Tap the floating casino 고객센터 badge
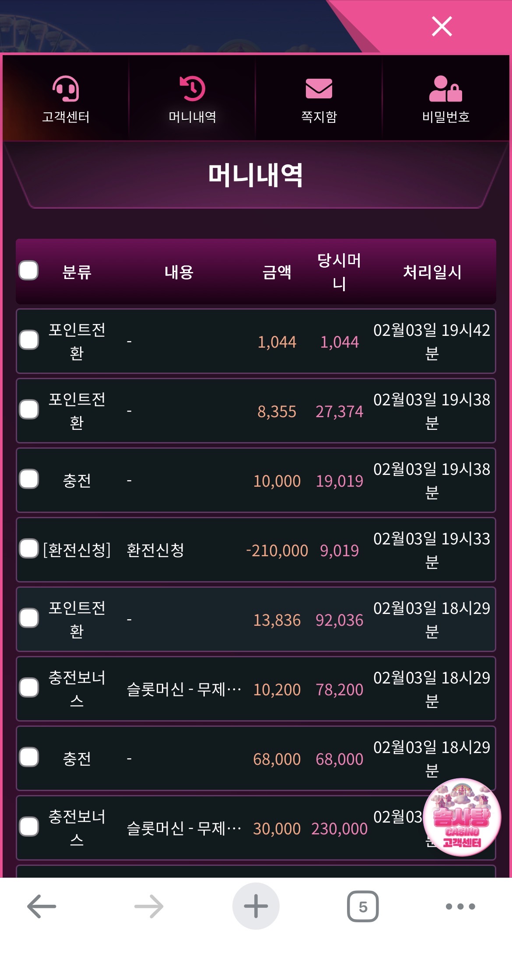512x980 pixels. click(462, 817)
